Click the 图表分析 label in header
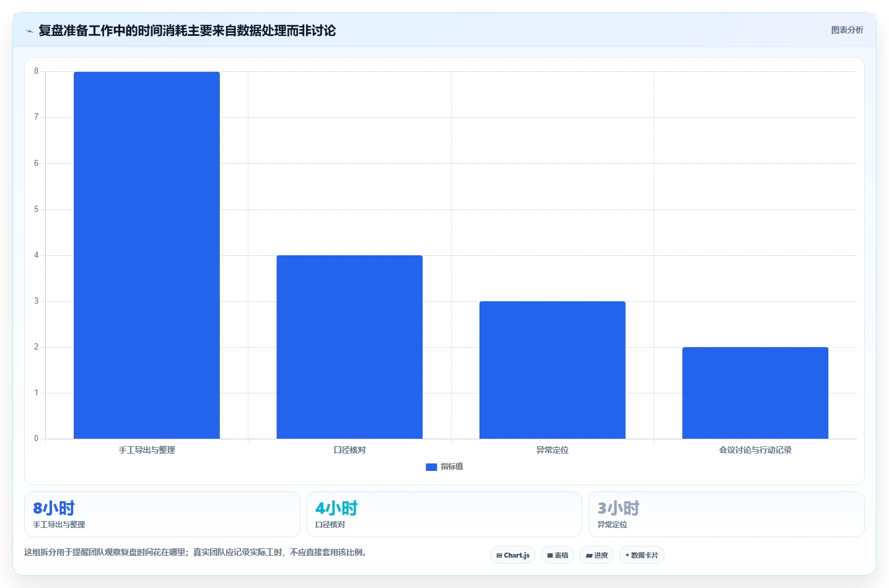The height and width of the screenshot is (588, 889). tap(847, 30)
